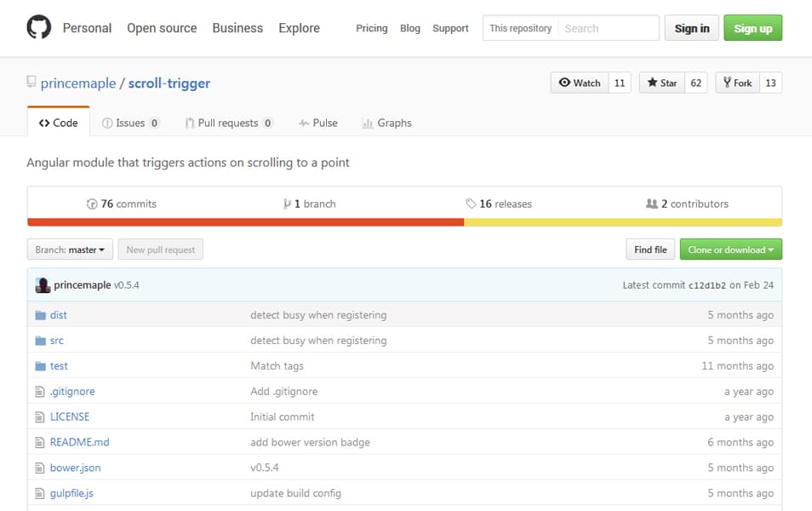The image size is (812, 511).
Task: Open the Explore menu item
Action: coord(300,28)
